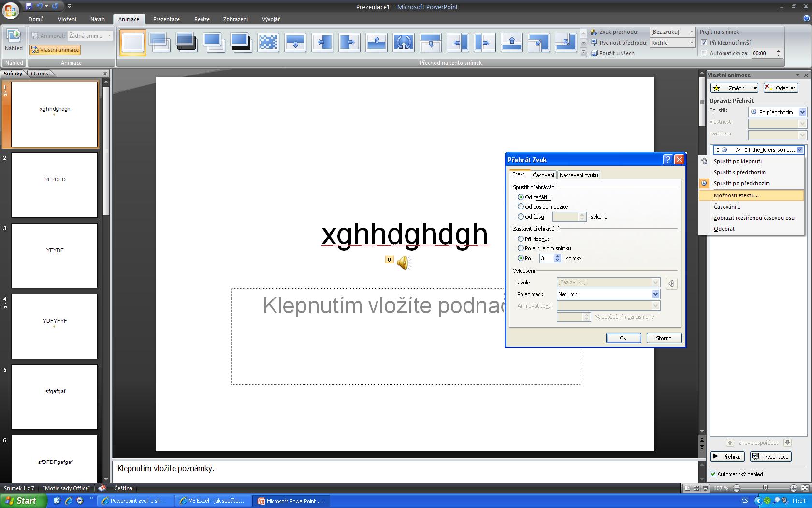Select slide 3 thumbnail YFYDF

pos(54,255)
